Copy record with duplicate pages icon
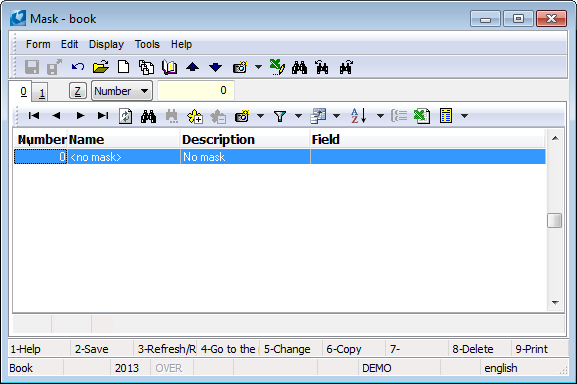The image size is (577, 384). coord(146,67)
